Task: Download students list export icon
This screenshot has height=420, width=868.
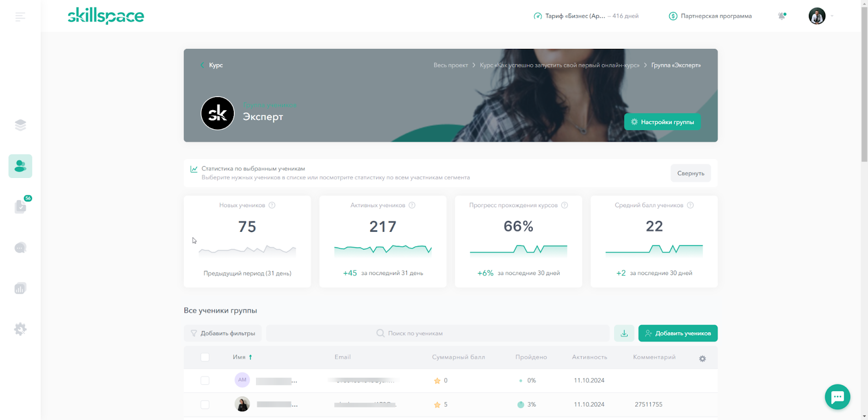Action: pyautogui.click(x=624, y=333)
